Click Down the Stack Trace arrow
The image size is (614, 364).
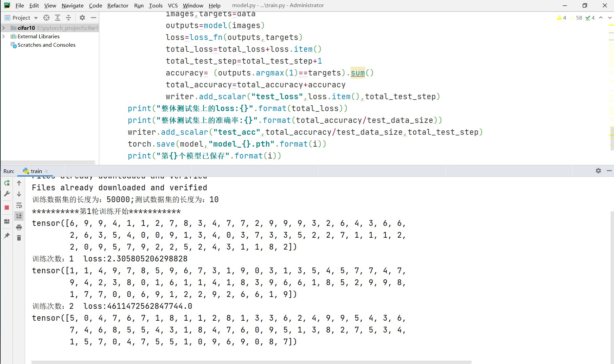coord(19,194)
